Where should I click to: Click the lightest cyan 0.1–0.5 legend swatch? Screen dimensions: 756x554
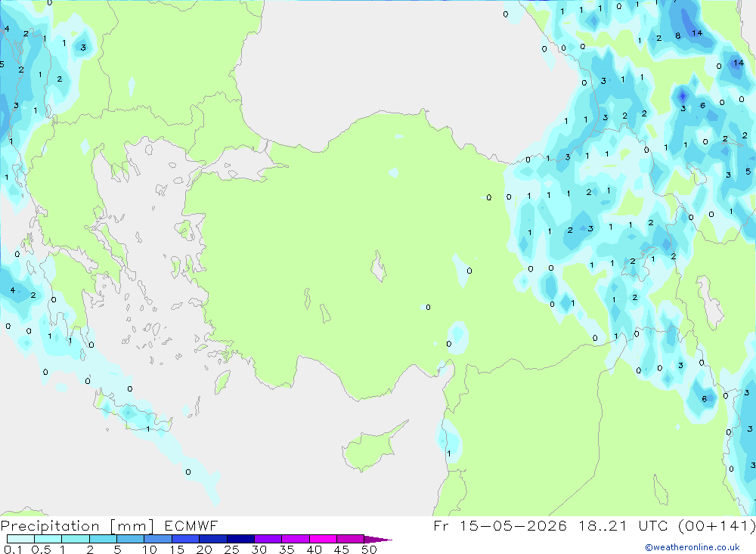pyautogui.click(x=20, y=539)
